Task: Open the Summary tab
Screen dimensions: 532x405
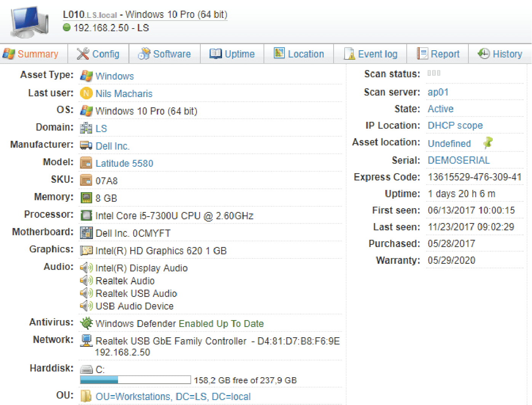Action: point(30,54)
